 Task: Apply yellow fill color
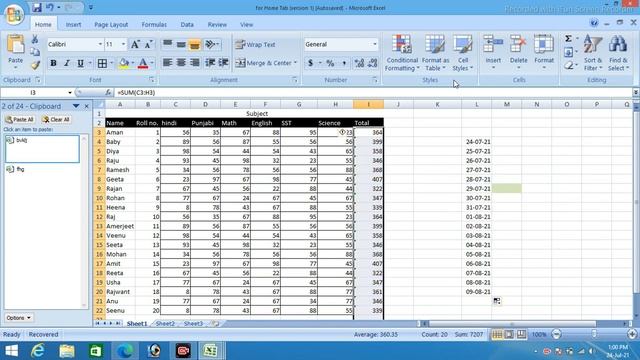pyautogui.click(x=124, y=63)
